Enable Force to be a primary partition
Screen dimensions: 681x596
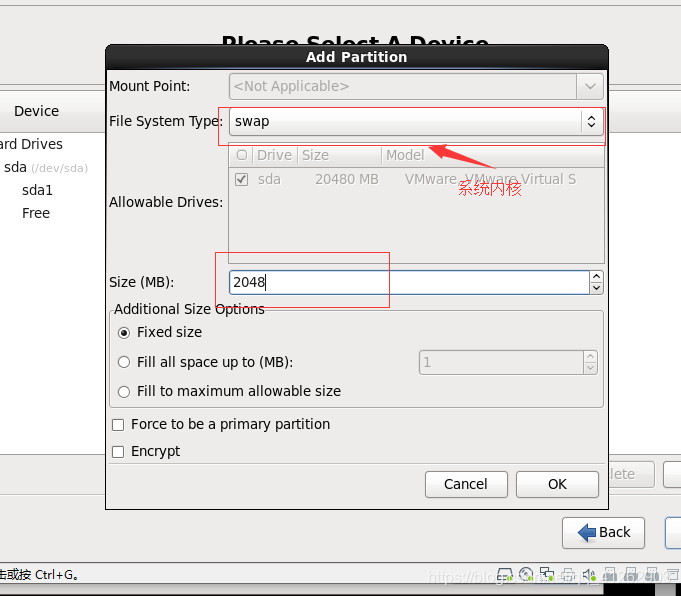[x=118, y=424]
